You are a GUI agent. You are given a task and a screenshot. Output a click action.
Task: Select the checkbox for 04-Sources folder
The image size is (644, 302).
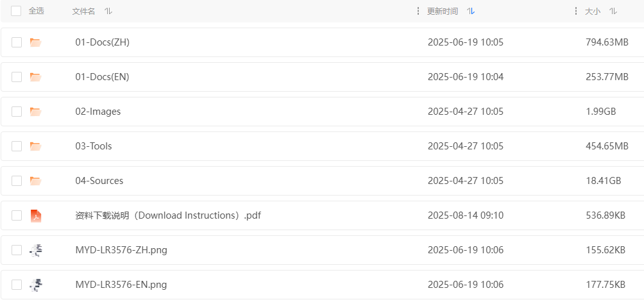click(x=17, y=181)
